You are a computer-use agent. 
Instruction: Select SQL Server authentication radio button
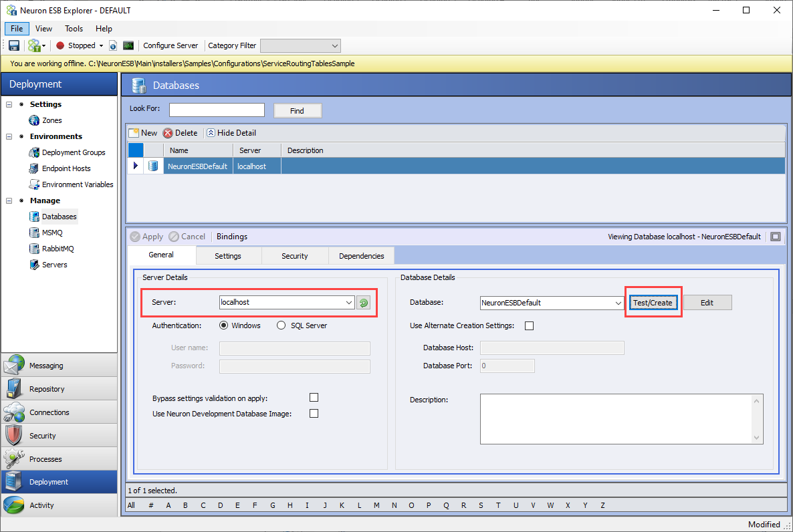[281, 325]
